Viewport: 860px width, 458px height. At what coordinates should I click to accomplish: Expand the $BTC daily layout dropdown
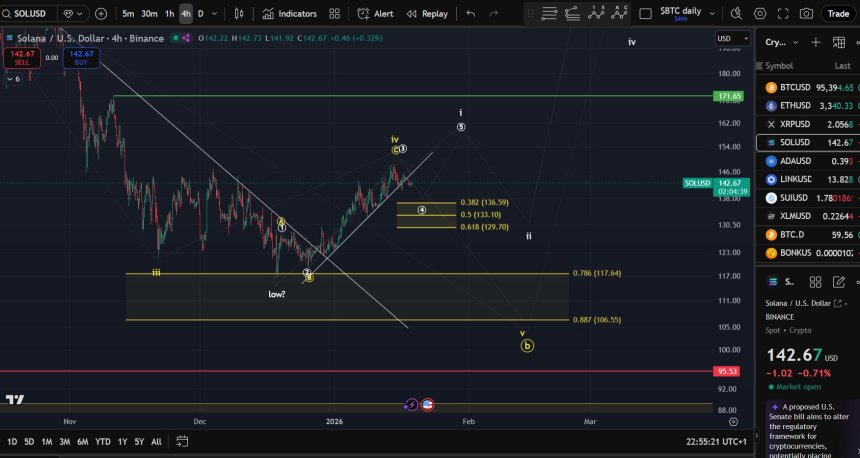click(712, 14)
